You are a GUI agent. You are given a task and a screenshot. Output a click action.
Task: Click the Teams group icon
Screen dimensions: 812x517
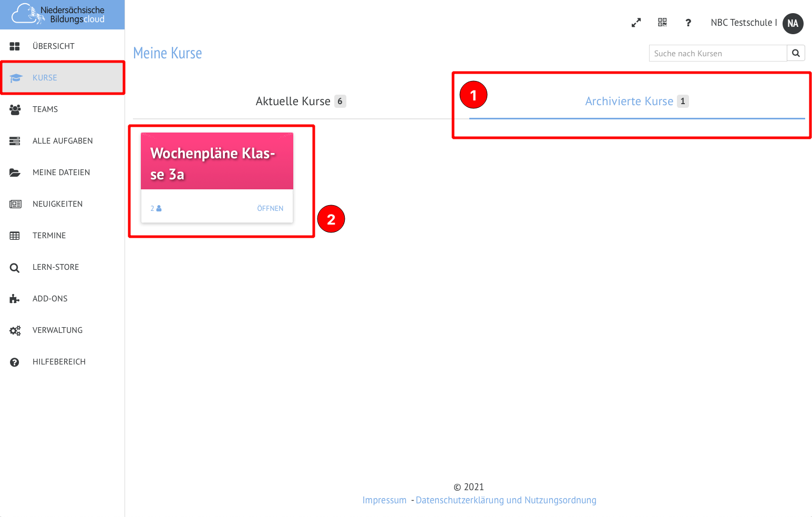point(15,109)
